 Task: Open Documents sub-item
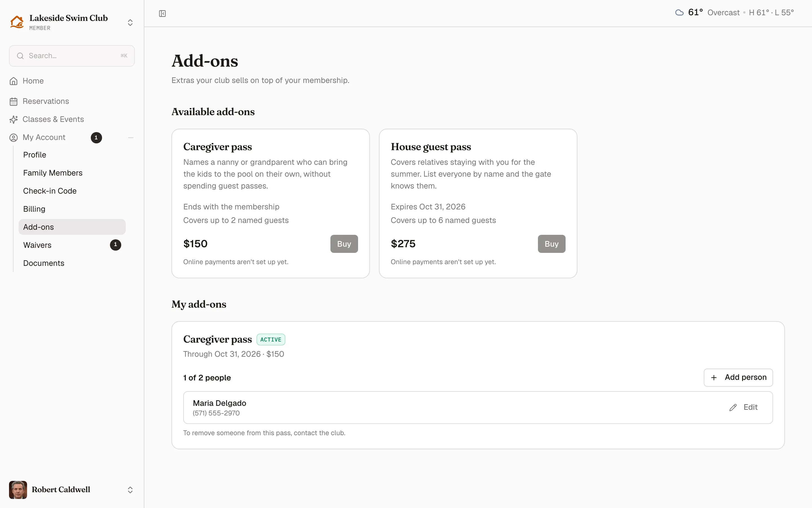[x=44, y=263]
